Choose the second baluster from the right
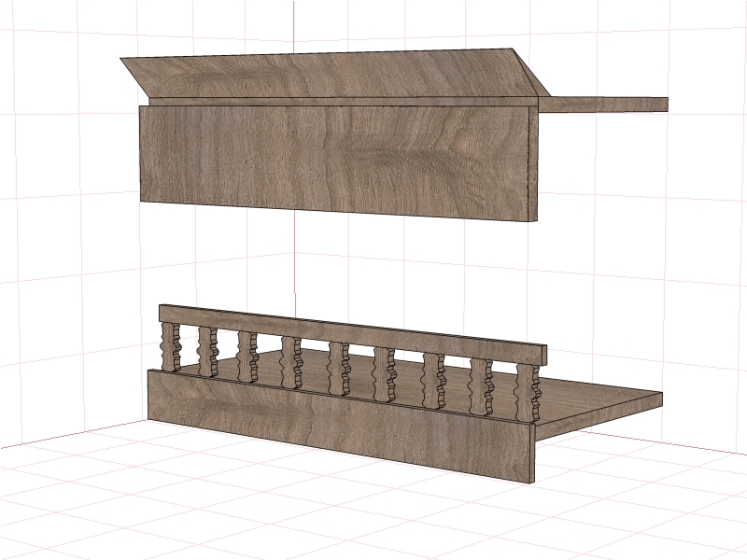 [x=482, y=387]
